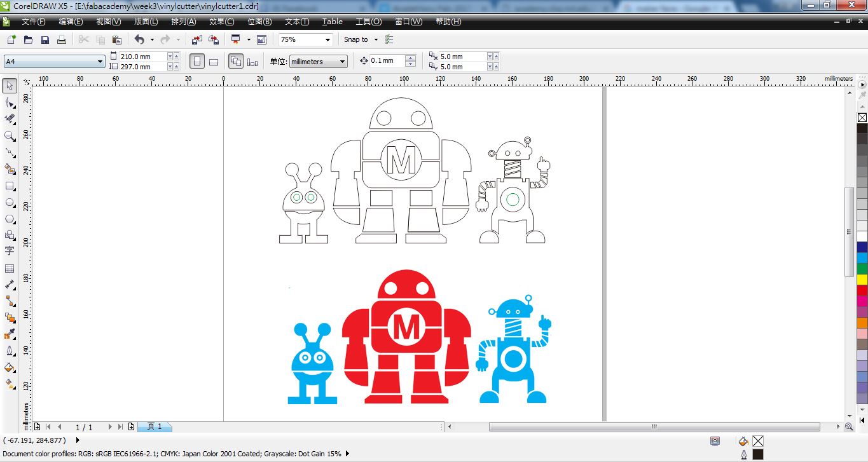Enable the snapping options icon
868x462 pixels.
tap(389, 39)
